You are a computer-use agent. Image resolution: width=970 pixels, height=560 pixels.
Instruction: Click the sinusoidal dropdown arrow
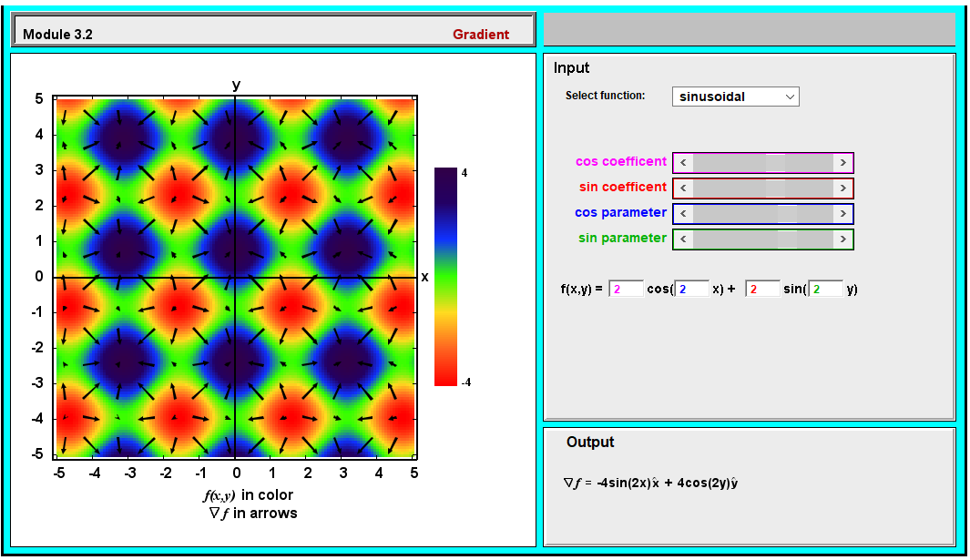789,96
